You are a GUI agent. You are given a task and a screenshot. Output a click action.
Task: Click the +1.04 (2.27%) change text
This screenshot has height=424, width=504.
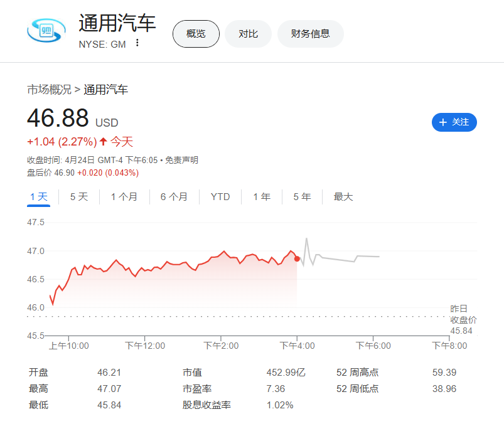(62, 142)
